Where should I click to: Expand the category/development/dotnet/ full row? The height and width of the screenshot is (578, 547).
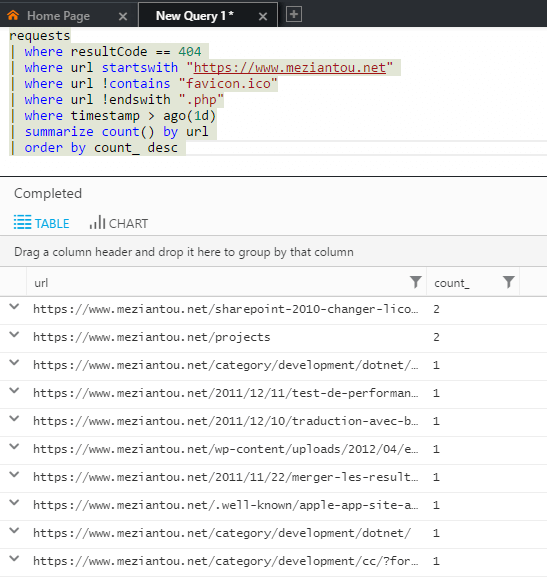(14, 531)
